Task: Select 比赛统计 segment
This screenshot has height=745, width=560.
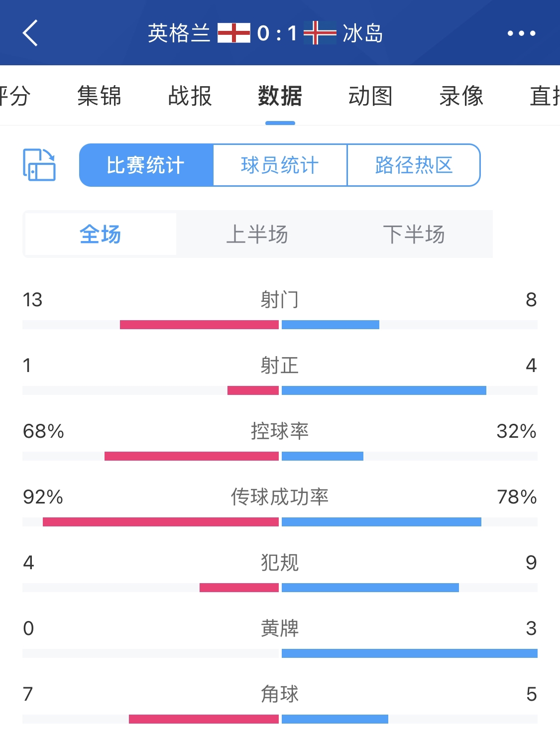Action: pos(146,165)
